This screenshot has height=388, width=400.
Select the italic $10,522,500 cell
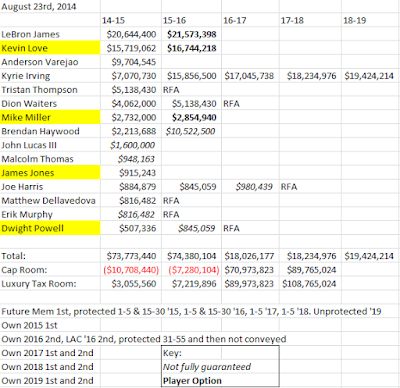pyautogui.click(x=190, y=131)
